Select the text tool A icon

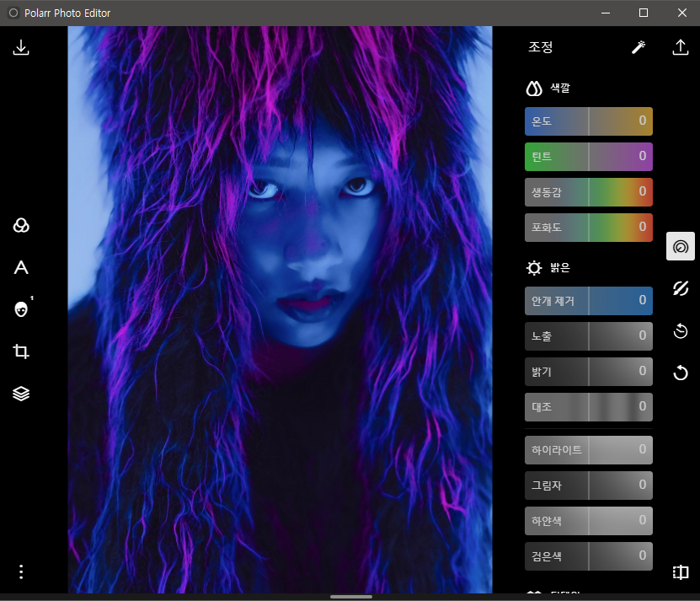tap(21, 267)
